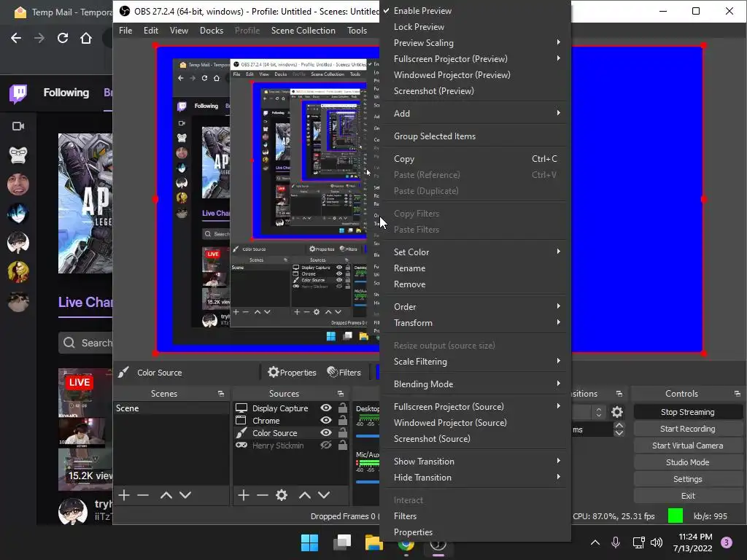Click the volume speaker tray icon
Image resolution: width=747 pixels, height=560 pixels.
coord(657,542)
